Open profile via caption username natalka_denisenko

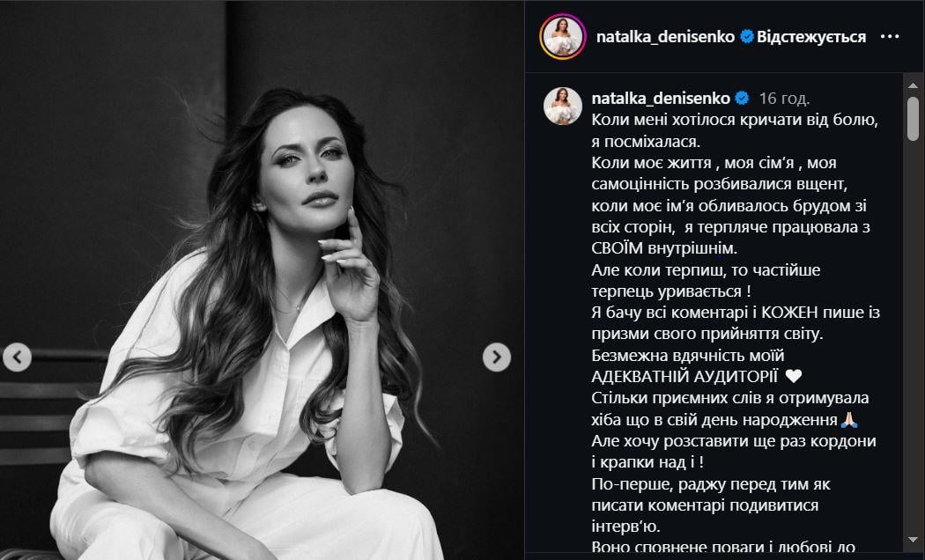[x=661, y=98]
